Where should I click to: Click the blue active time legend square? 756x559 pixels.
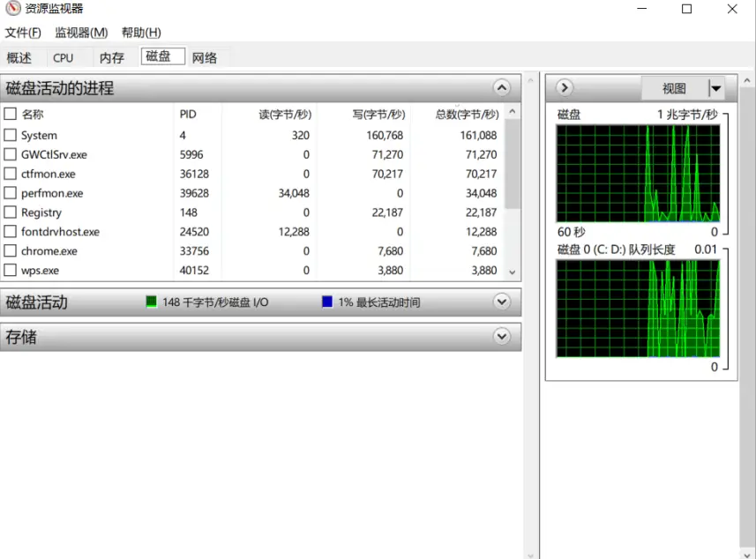327,302
